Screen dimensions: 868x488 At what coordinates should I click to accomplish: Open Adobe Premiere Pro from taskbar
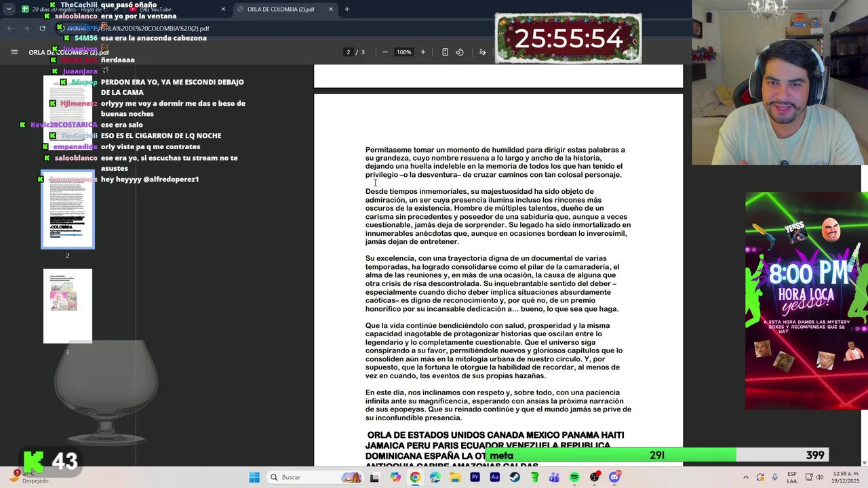pyautogui.click(x=475, y=477)
